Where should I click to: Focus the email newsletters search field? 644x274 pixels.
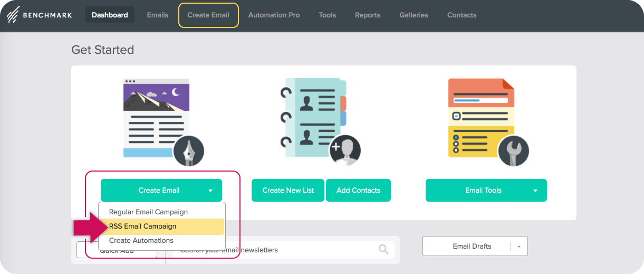click(x=284, y=250)
